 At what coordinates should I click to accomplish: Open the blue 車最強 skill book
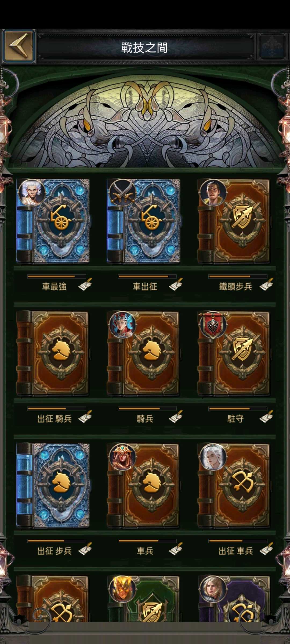[53, 221]
